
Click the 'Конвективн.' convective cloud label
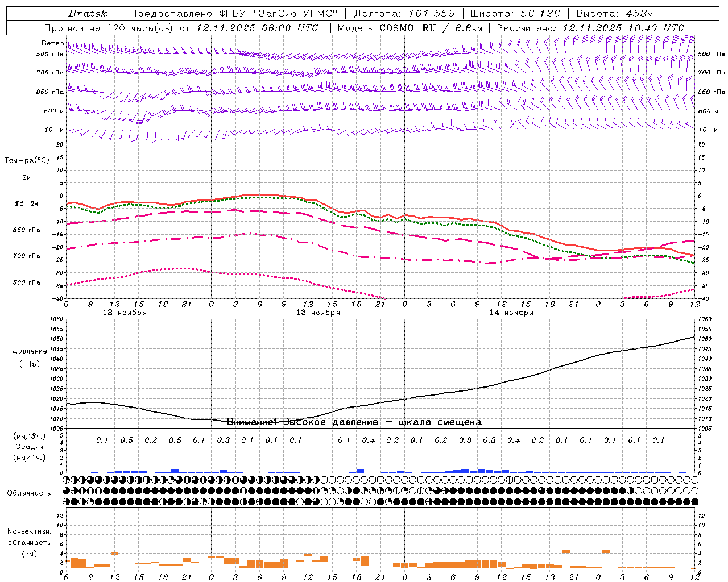click(29, 531)
